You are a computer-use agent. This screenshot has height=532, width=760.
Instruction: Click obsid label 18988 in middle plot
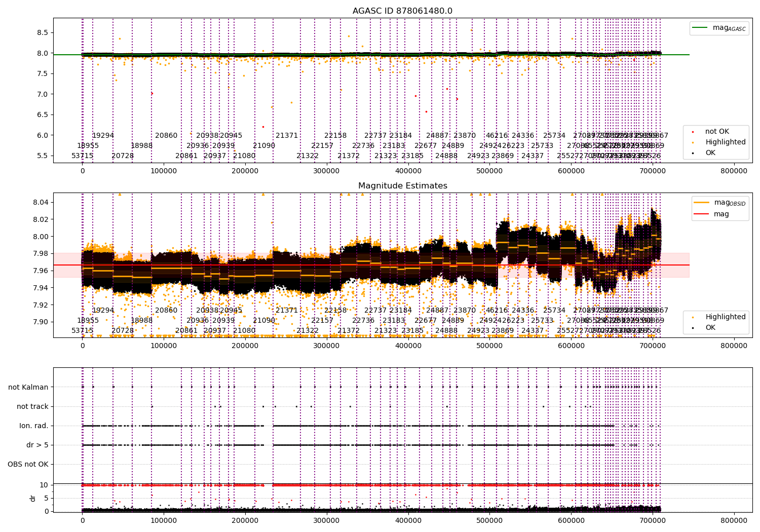point(142,320)
